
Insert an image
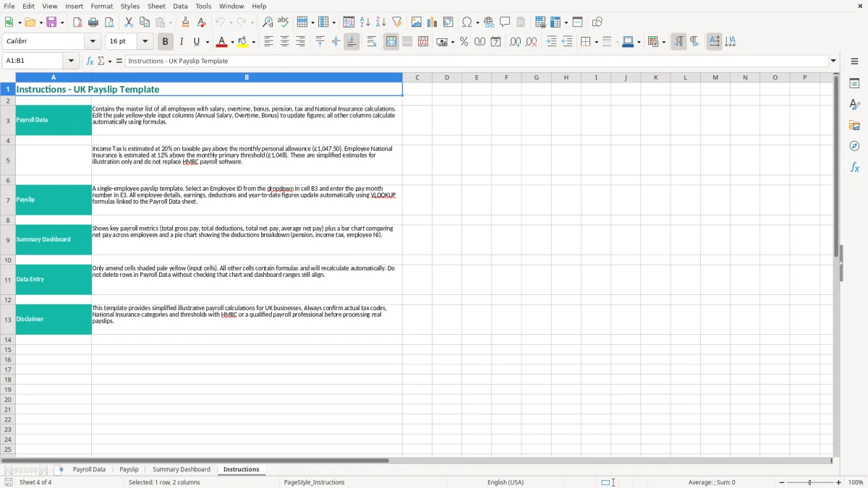click(417, 22)
